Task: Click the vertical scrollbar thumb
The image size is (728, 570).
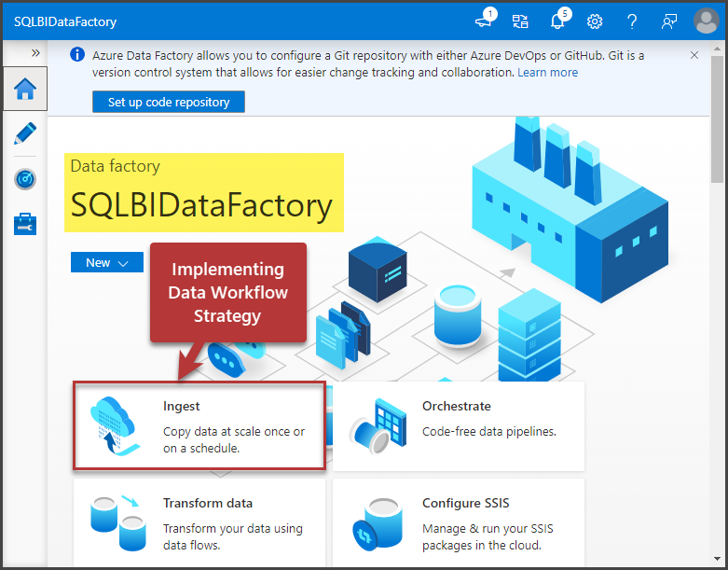Action: pyautogui.click(x=717, y=118)
